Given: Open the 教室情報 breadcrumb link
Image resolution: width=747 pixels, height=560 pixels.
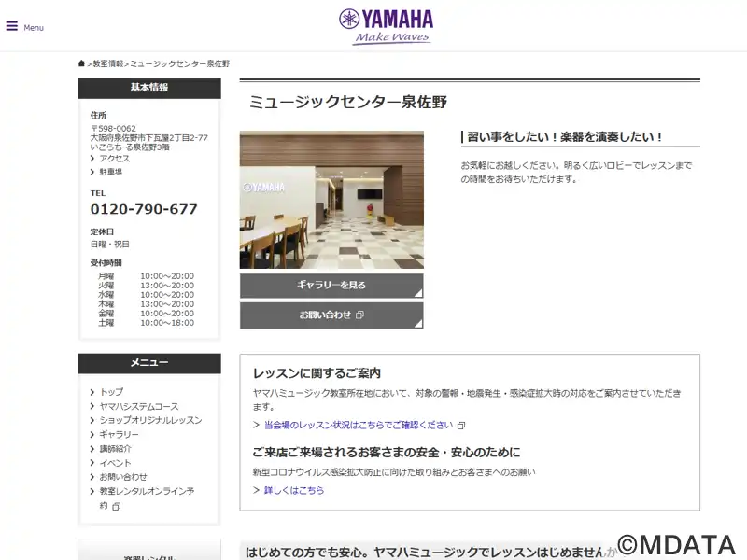Looking at the screenshot, I should pyautogui.click(x=108, y=63).
